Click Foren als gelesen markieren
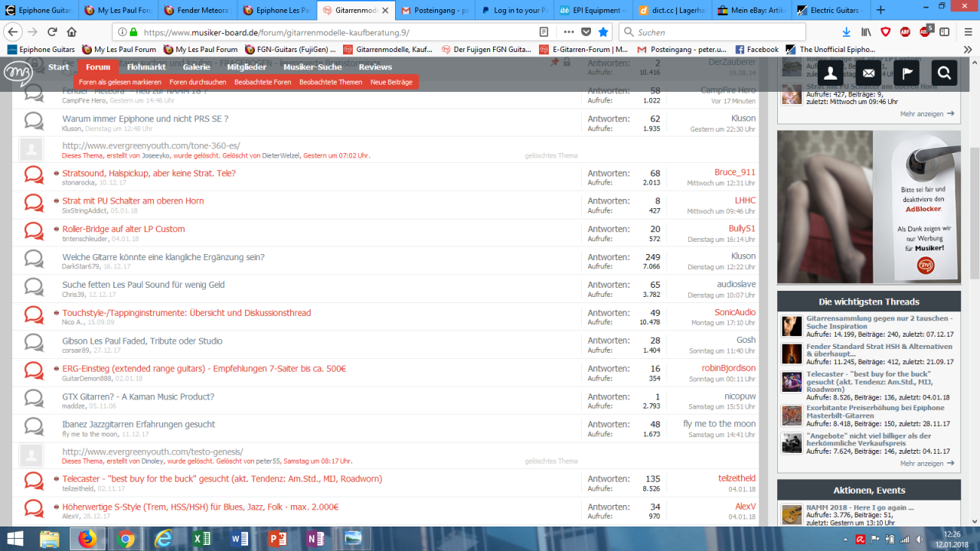980x551 pixels. click(x=120, y=82)
